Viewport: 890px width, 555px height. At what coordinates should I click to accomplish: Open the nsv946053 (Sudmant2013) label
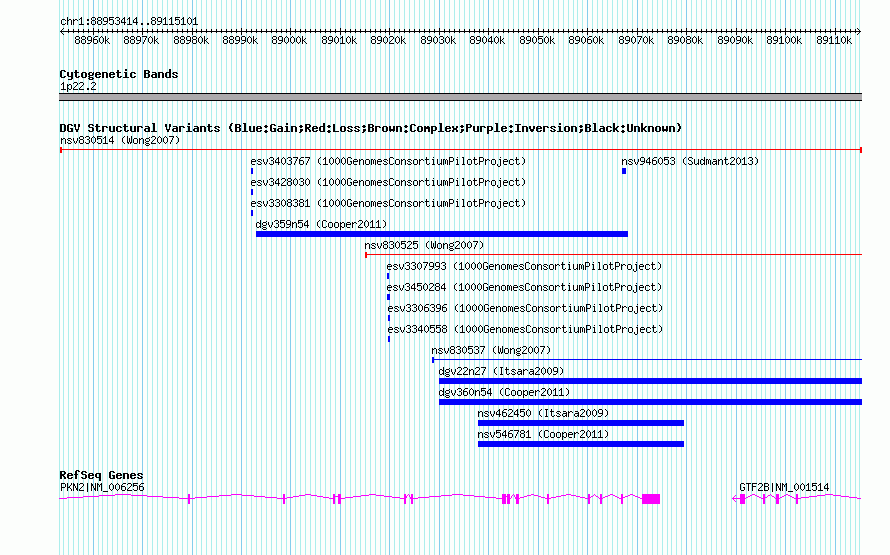pyautogui.click(x=690, y=161)
